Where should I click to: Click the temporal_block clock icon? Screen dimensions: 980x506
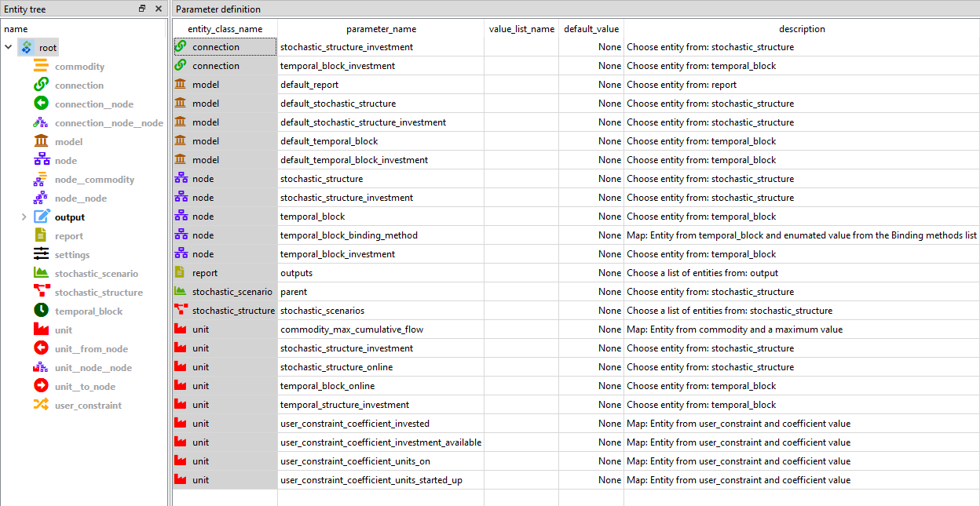click(41, 311)
